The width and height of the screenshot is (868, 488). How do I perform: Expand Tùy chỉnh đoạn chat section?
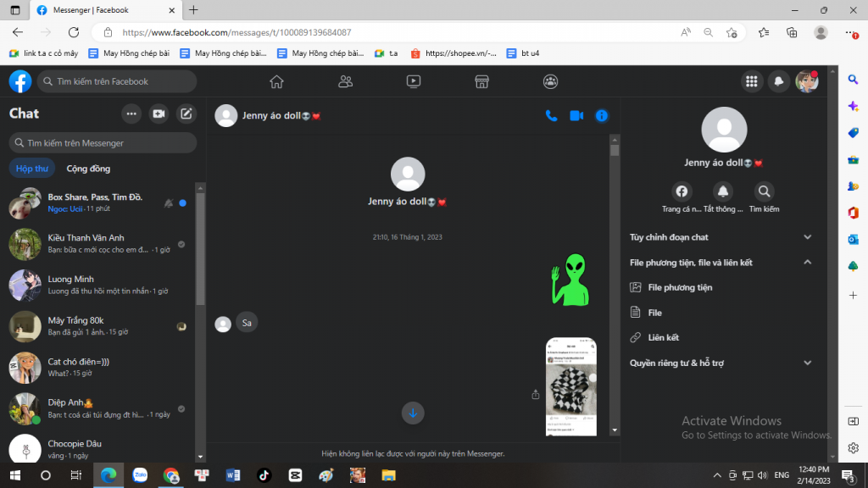pyautogui.click(x=807, y=237)
